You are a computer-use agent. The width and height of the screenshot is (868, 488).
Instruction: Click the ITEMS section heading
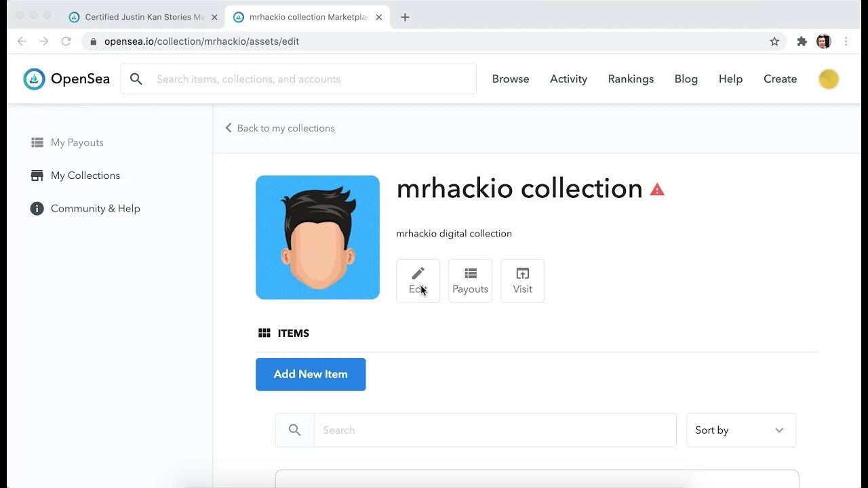[x=294, y=333]
